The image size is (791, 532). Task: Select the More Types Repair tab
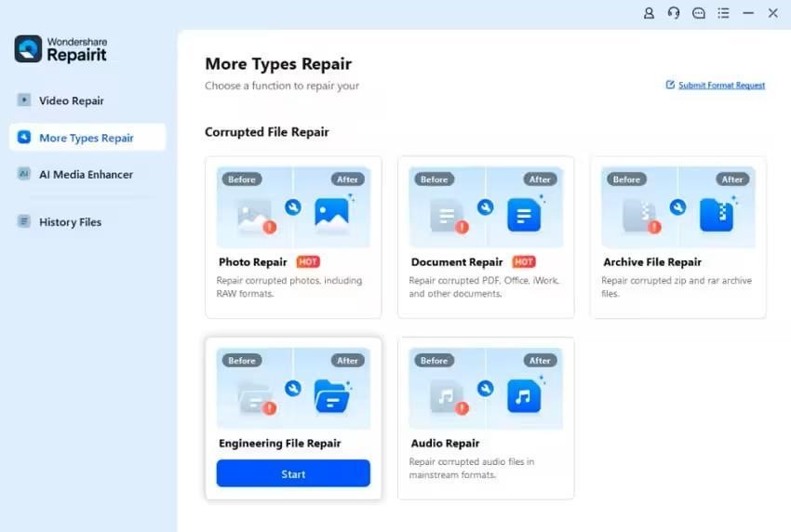(87, 137)
